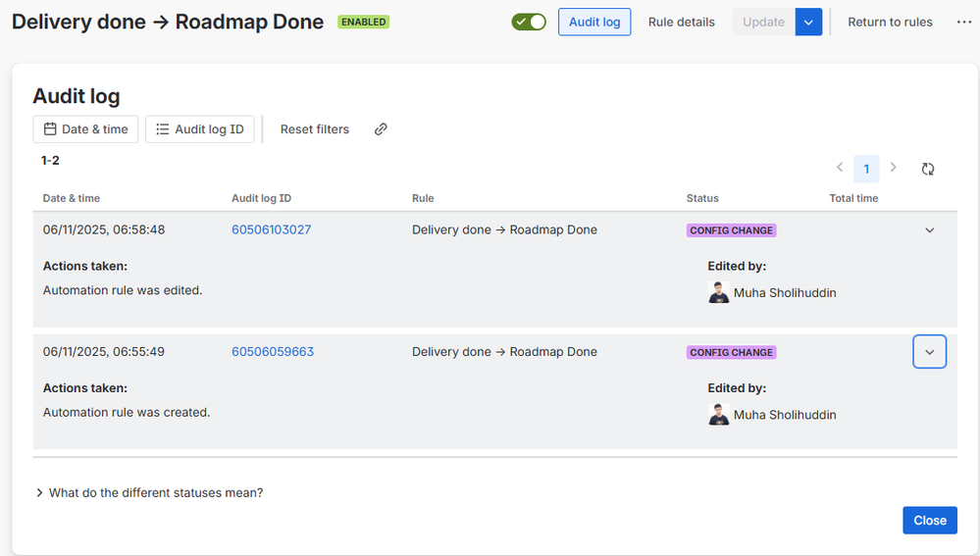
Task: Click the ENABLED status badge
Action: click(x=363, y=22)
